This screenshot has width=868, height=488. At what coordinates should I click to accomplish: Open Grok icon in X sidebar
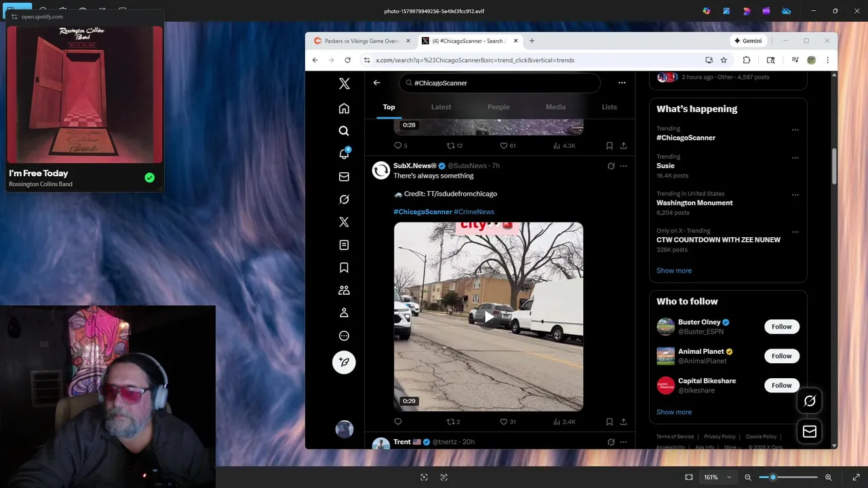coord(344,199)
